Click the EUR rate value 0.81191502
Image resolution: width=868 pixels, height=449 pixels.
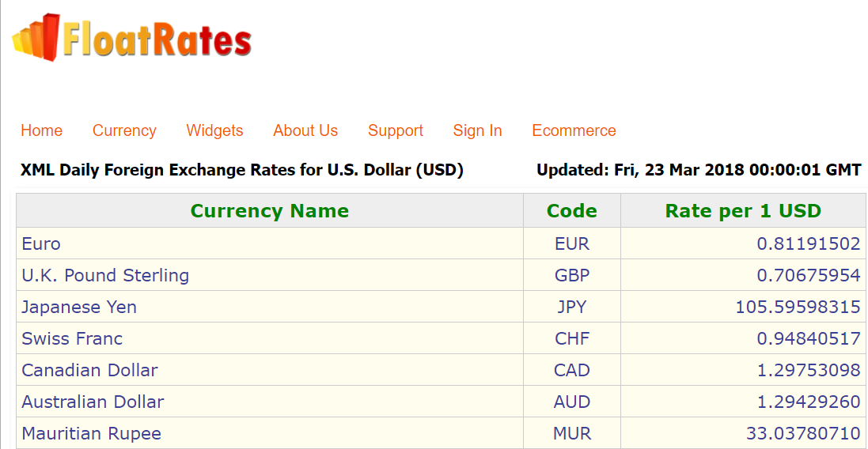(808, 243)
